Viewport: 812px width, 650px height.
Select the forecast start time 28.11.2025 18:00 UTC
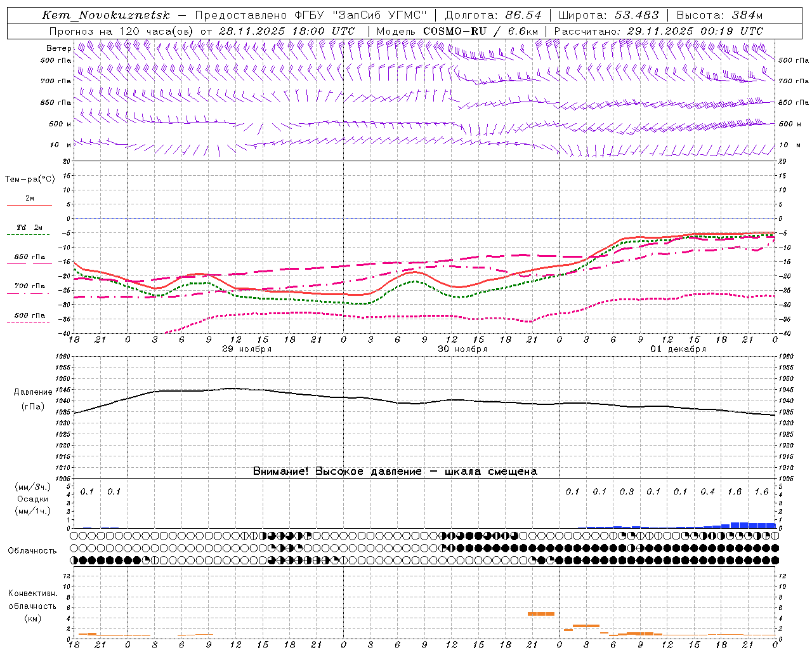[x=286, y=31]
